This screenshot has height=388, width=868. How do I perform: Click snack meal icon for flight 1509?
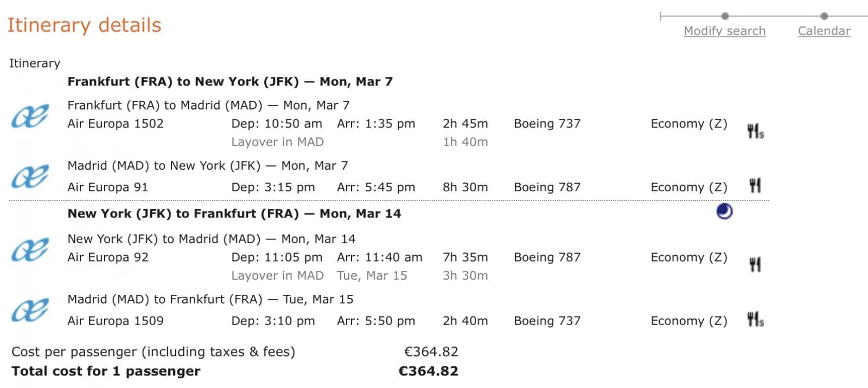click(x=755, y=320)
